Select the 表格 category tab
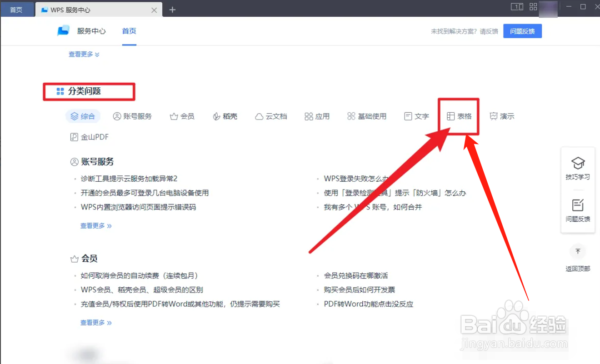Image resolution: width=600 pixels, height=364 pixels. click(459, 116)
